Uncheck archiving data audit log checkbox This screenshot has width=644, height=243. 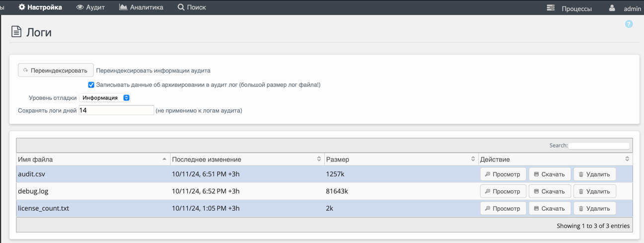pyautogui.click(x=91, y=85)
